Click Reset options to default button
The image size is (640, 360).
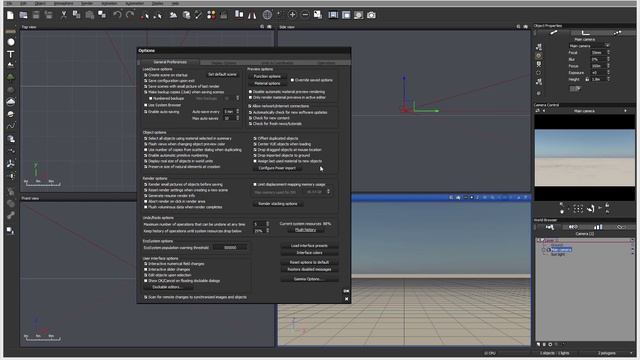[309, 262]
